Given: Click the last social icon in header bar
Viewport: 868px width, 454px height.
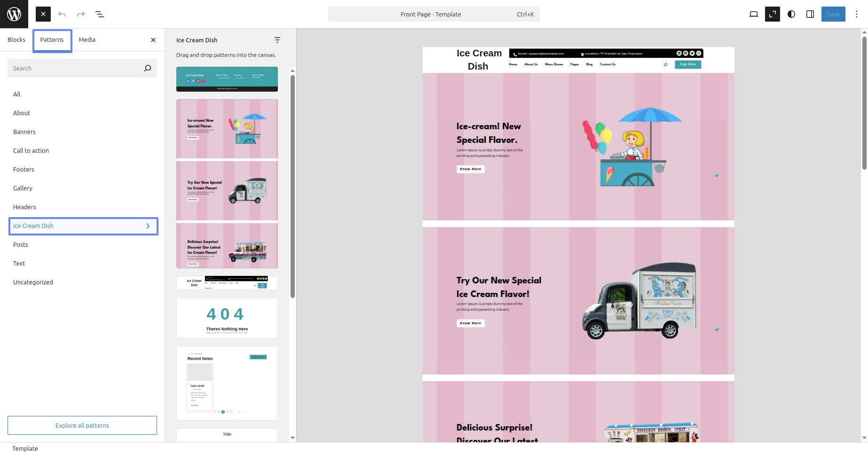Looking at the screenshot, I should point(699,54).
